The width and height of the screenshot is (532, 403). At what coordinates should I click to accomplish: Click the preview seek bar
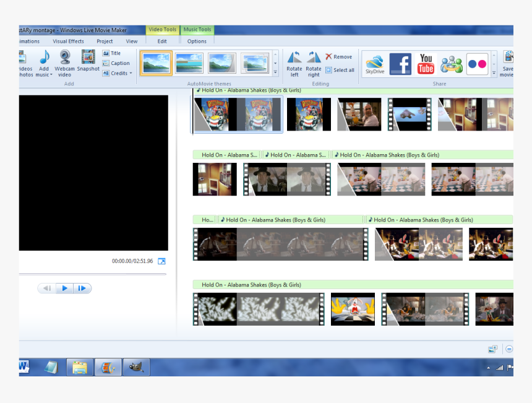pos(93,274)
